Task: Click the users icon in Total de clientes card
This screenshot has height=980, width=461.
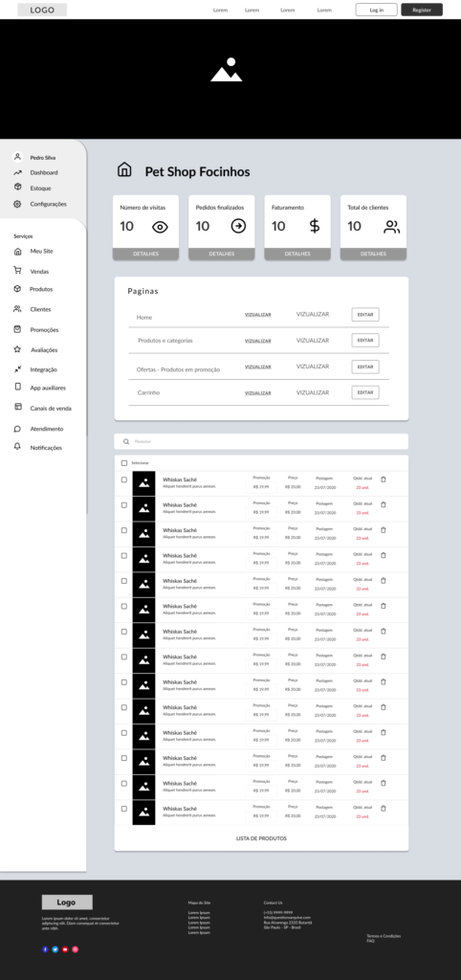Action: coord(392,227)
